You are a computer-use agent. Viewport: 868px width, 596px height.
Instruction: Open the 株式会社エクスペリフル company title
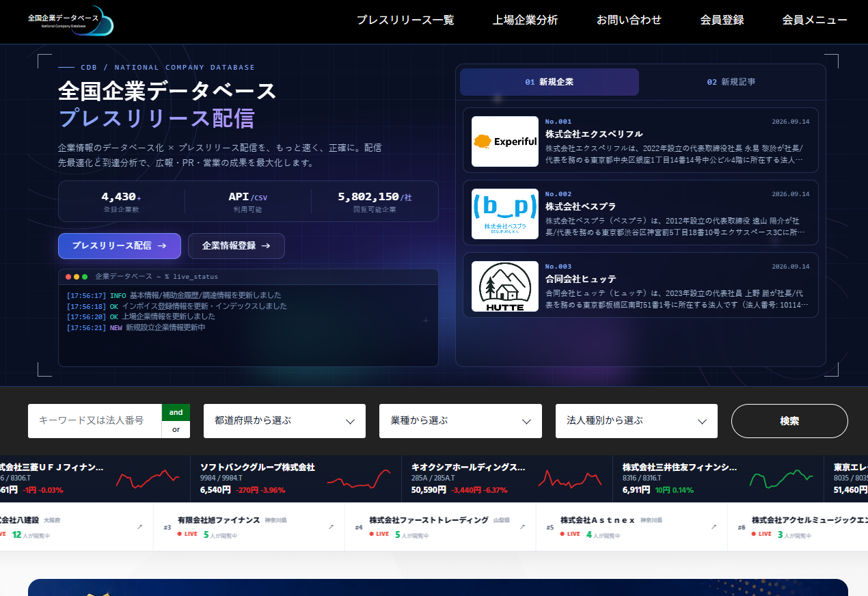click(594, 134)
